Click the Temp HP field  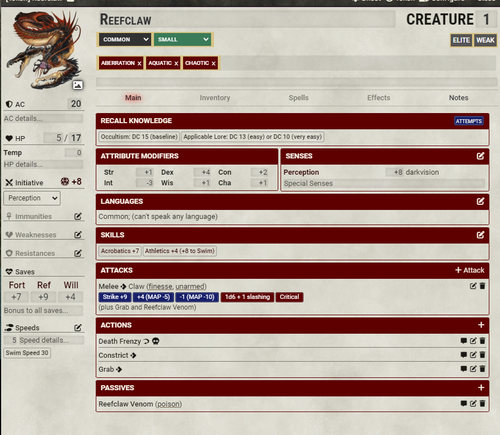click(x=74, y=153)
